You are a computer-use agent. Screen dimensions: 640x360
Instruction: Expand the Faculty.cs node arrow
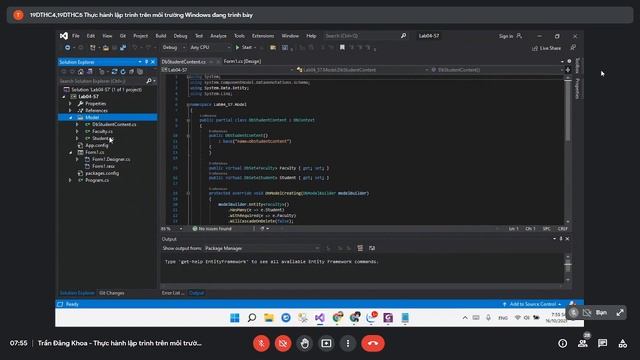tap(77, 131)
